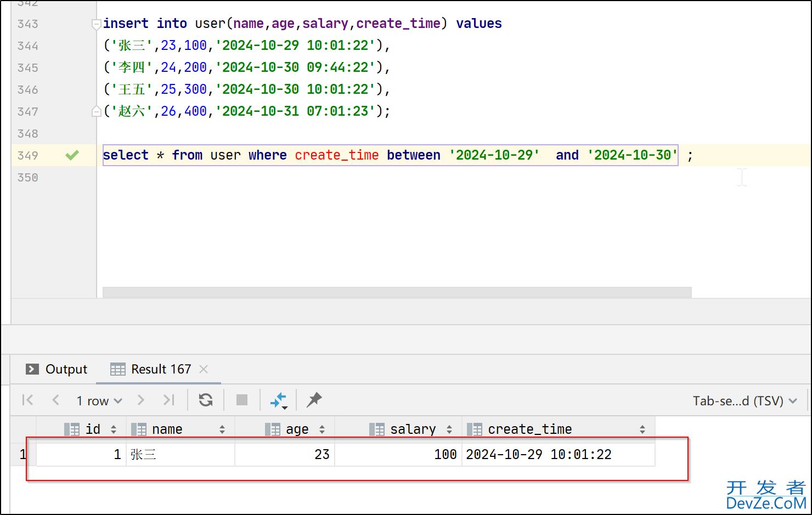Click the stop execution square icon
This screenshot has width=812, height=515.
click(x=242, y=400)
